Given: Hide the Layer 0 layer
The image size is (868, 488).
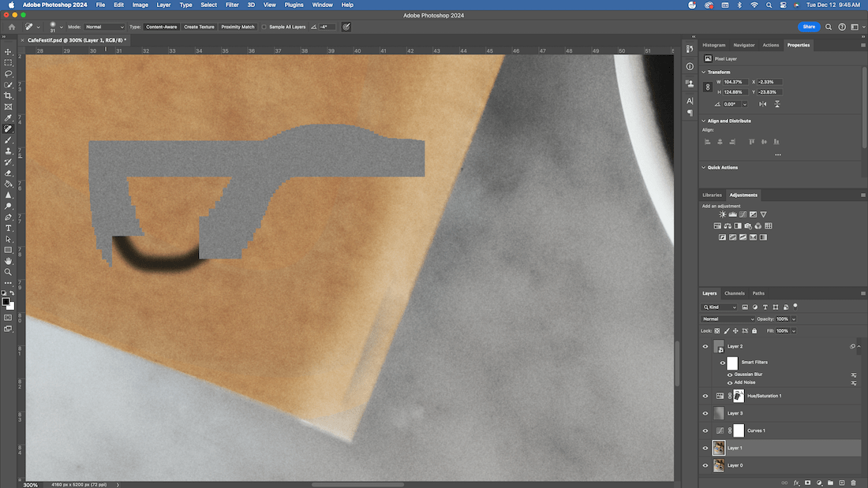Looking at the screenshot, I should click(705, 465).
